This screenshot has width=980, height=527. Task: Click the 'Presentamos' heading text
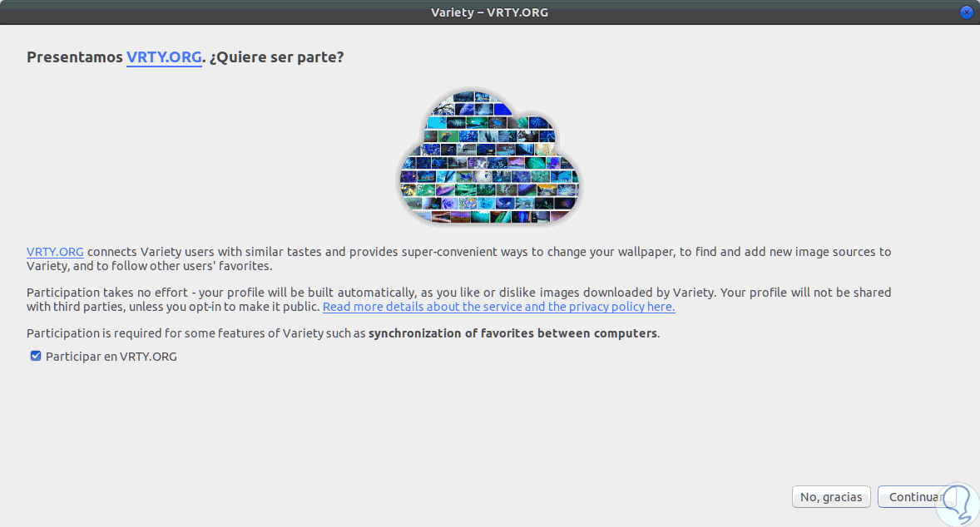point(74,57)
